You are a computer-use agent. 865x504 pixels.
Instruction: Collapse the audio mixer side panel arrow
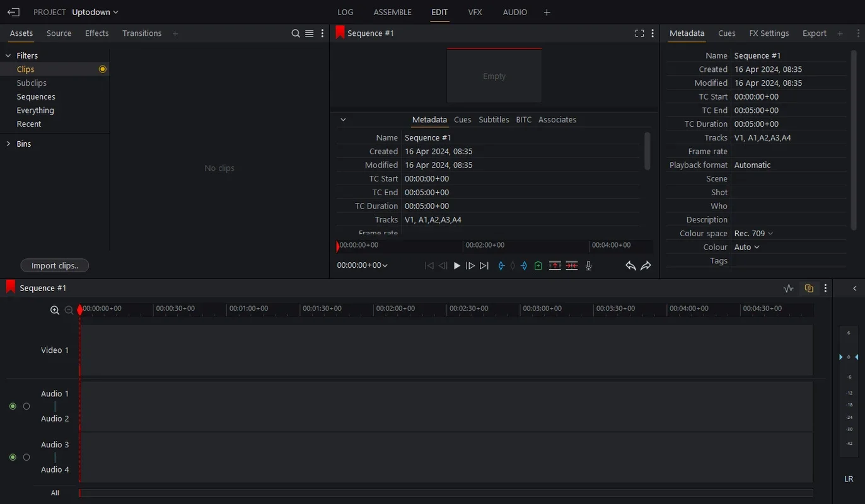click(x=855, y=289)
